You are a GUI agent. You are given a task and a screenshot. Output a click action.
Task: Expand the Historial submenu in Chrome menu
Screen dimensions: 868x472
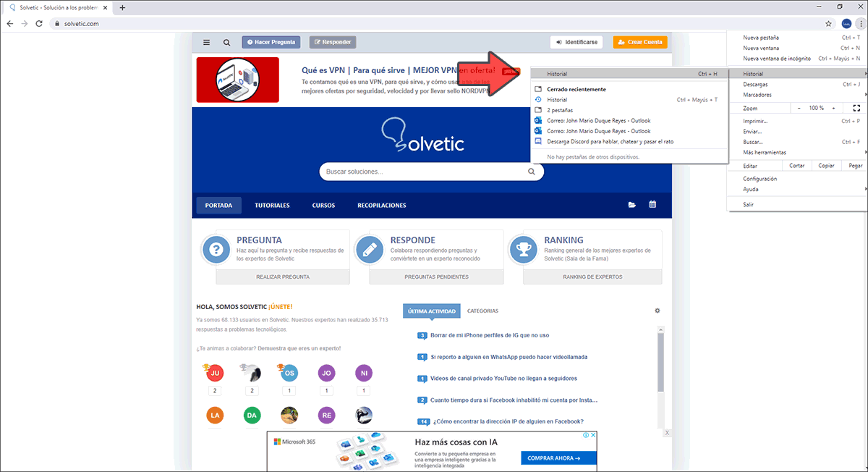(x=797, y=74)
